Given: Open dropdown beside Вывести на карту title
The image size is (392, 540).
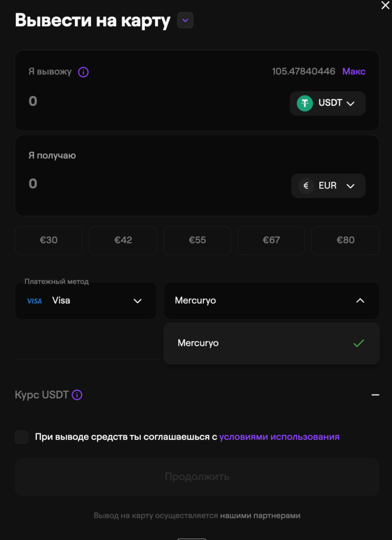Looking at the screenshot, I should point(185,21).
